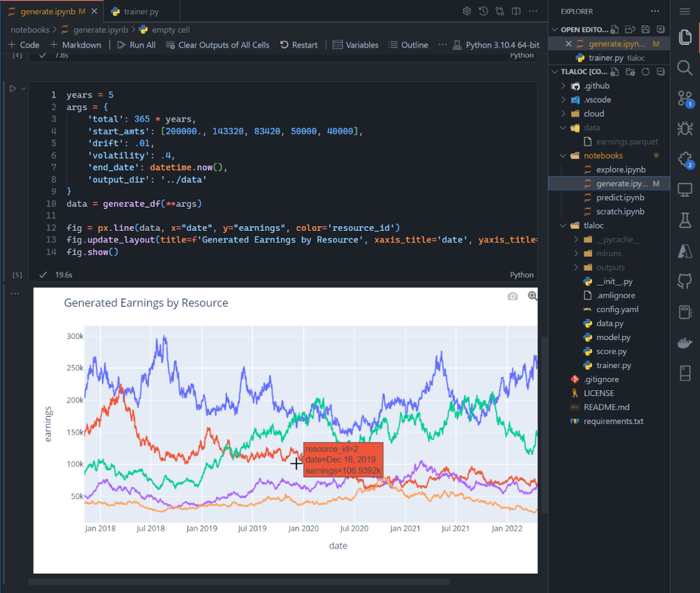Click Run All button

[x=136, y=45]
